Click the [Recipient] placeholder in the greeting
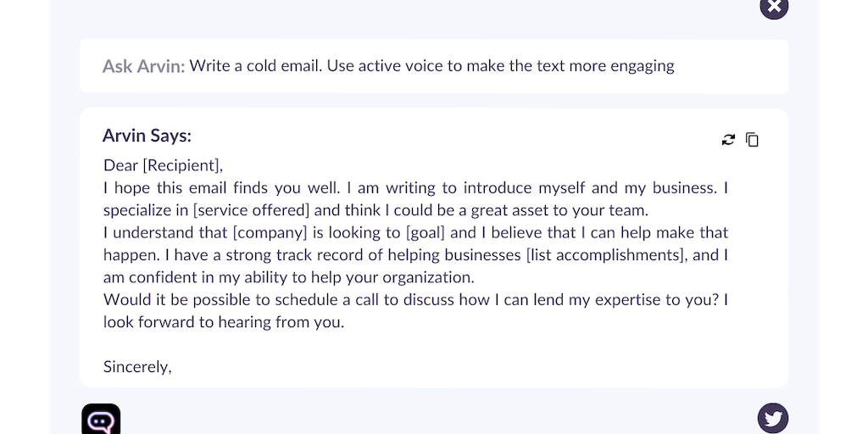 [x=182, y=165]
